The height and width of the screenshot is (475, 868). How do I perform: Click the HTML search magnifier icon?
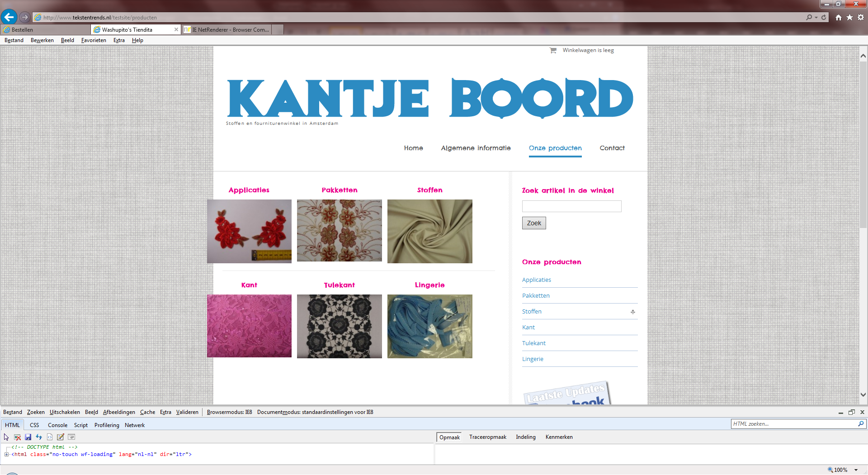point(861,424)
